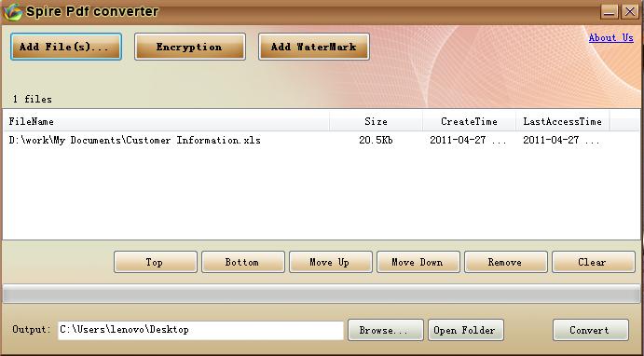Click the Move Down button
Image resolution: width=644 pixels, height=356 pixels.
pyautogui.click(x=418, y=262)
